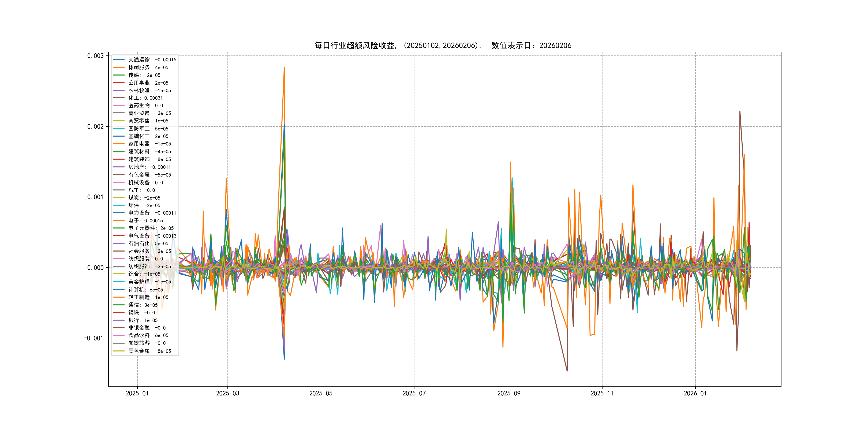The height and width of the screenshot is (434, 868).
Task: Select the 国防军工 legend entry
Action: click(x=148, y=129)
